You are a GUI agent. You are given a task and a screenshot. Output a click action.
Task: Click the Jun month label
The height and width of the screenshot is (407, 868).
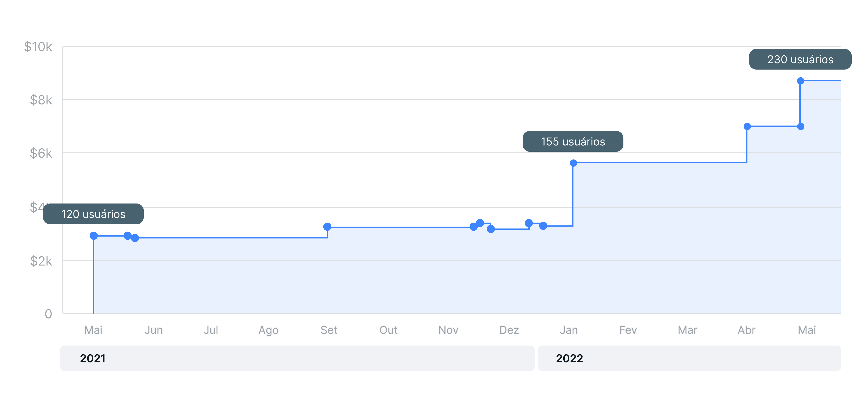pos(154,330)
